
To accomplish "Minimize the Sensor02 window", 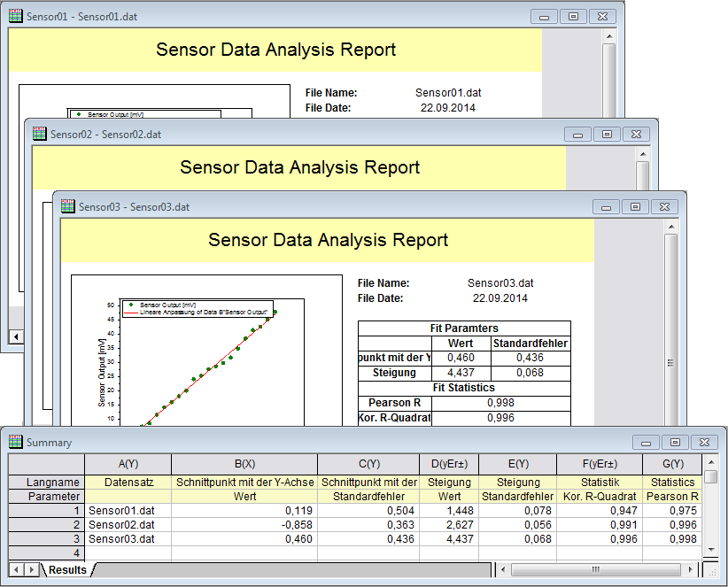I will [x=577, y=135].
